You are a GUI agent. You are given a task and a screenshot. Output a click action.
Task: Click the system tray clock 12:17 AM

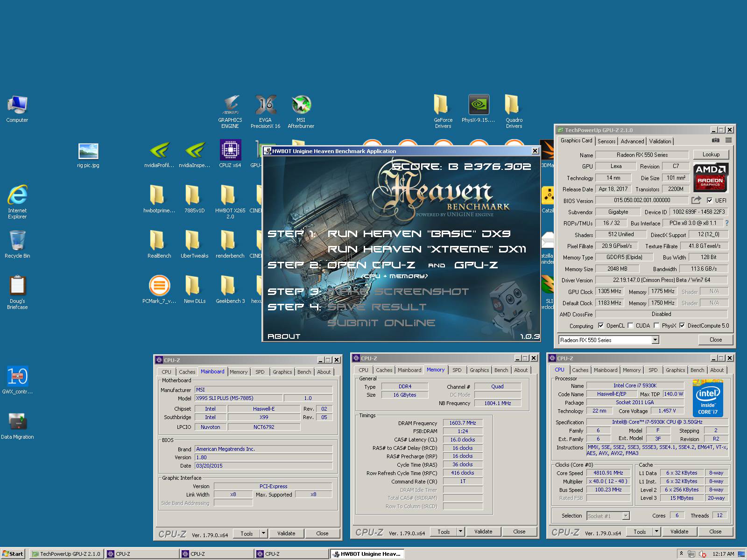(x=723, y=554)
